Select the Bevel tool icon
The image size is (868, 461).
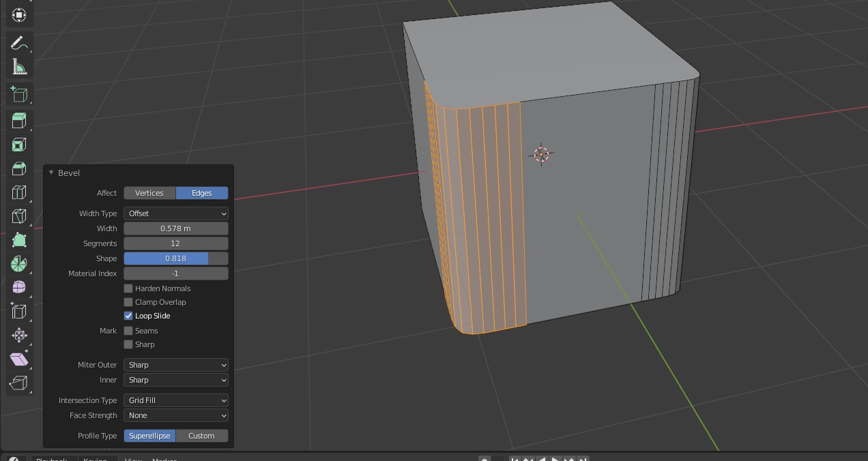pyautogui.click(x=19, y=168)
